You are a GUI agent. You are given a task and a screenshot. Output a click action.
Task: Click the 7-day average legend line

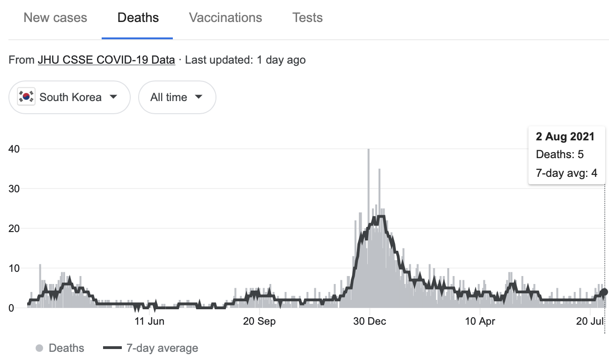click(112, 348)
